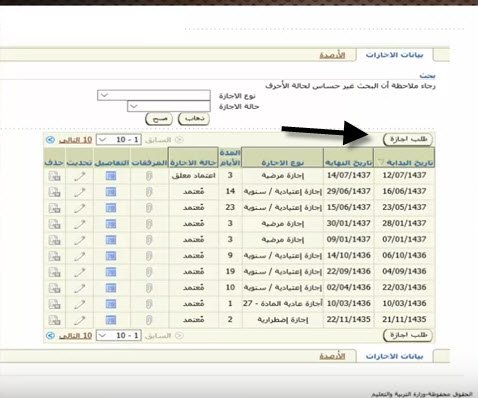The width and height of the screenshot is (478, 398).
Task: View details of the 21/11/1435 leave
Action: click(111, 320)
